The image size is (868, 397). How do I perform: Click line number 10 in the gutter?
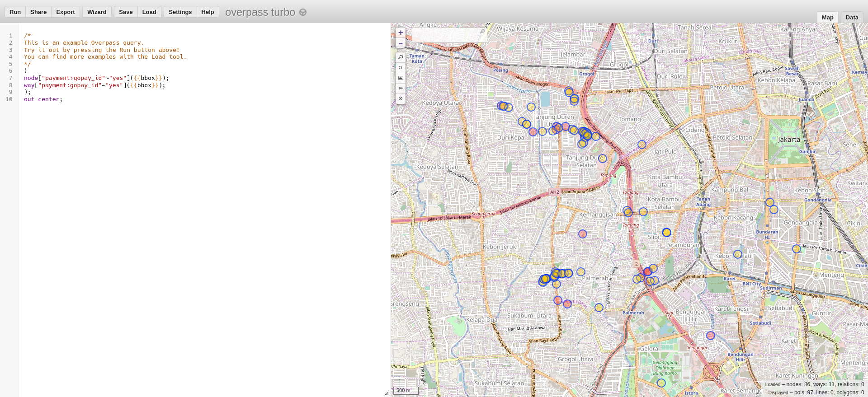9,99
